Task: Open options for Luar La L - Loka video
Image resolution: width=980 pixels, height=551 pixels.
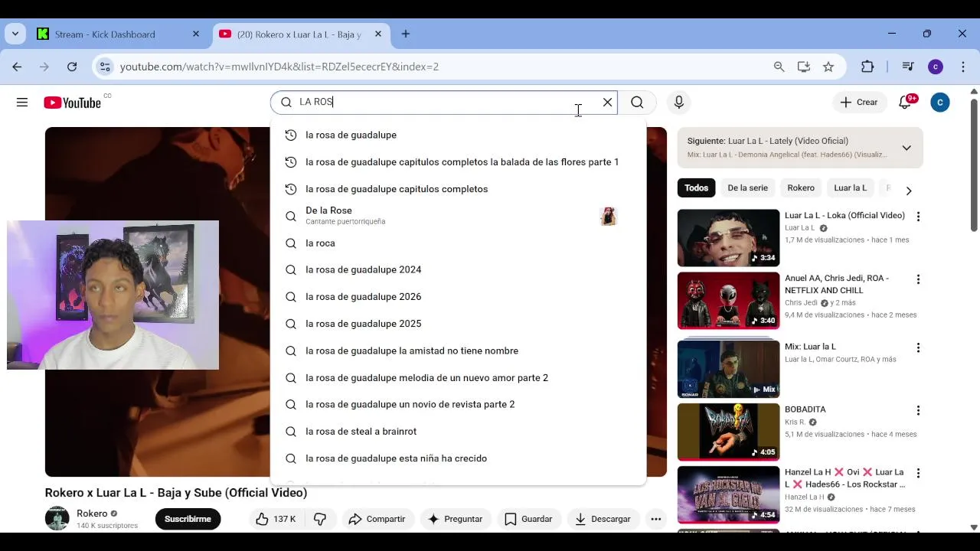Action: pyautogui.click(x=918, y=217)
